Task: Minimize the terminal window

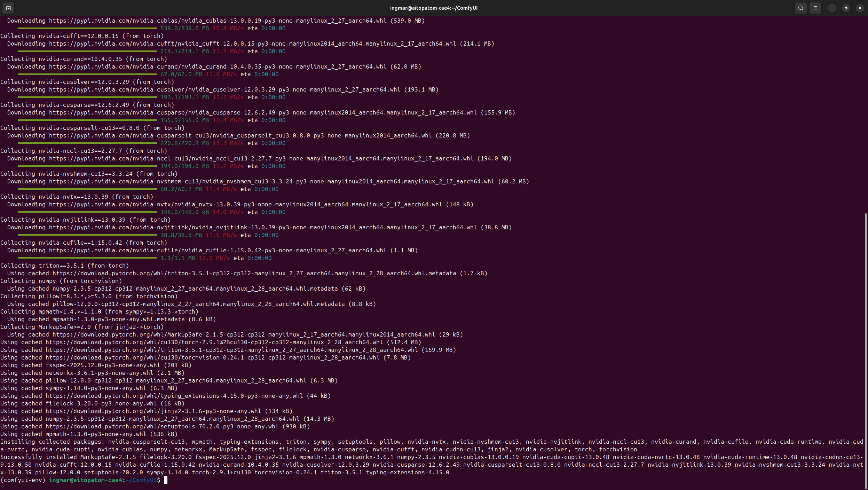Action: 832,8
